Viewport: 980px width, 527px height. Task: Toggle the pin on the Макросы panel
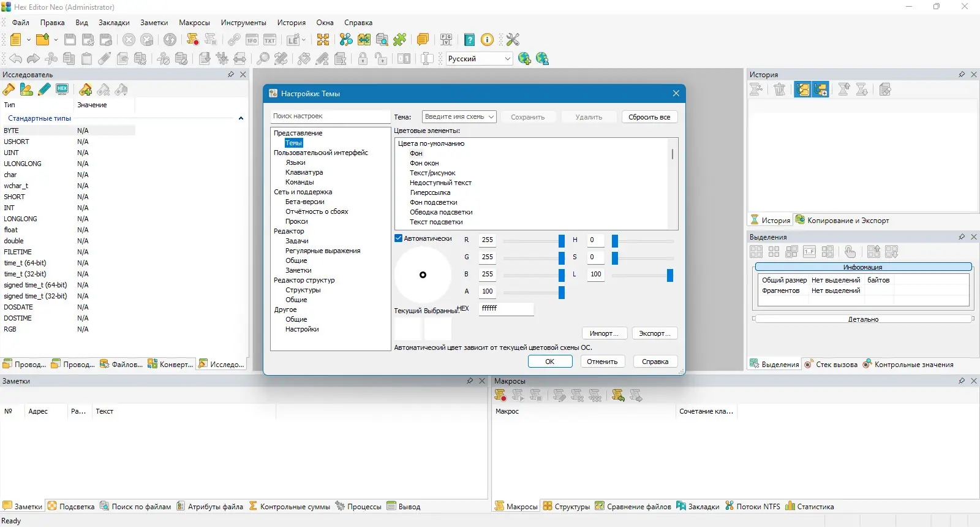(962, 381)
